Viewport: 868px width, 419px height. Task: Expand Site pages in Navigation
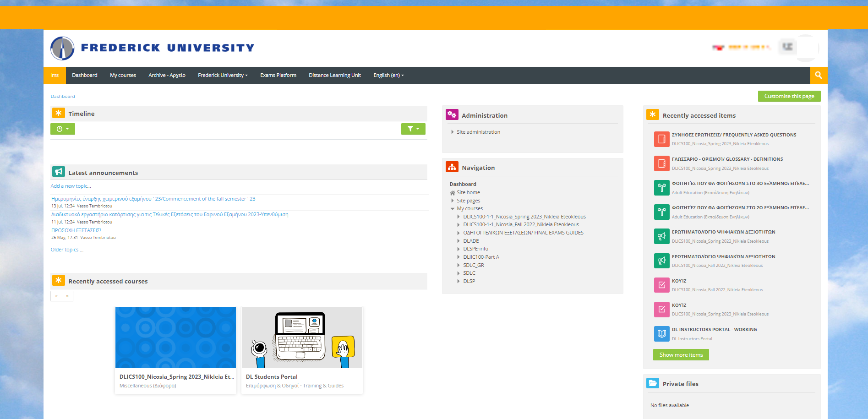tap(453, 201)
